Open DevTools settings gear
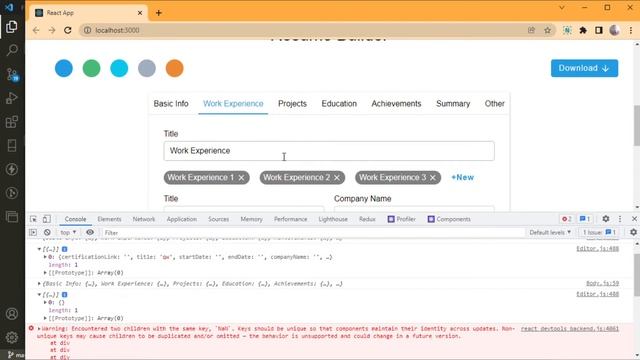 pyautogui.click(x=606, y=219)
